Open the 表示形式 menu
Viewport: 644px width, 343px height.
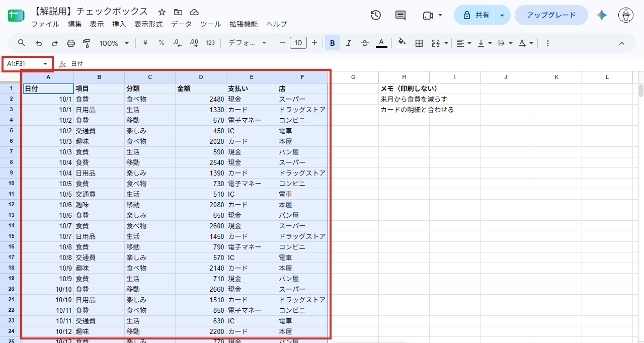tap(148, 24)
